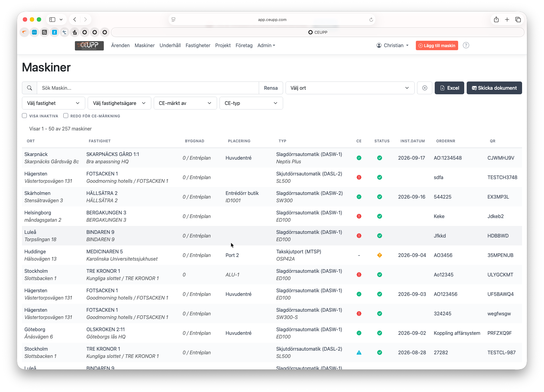Reload the page with the refresh icon
This screenshot has height=392, width=544.
pos(371,20)
